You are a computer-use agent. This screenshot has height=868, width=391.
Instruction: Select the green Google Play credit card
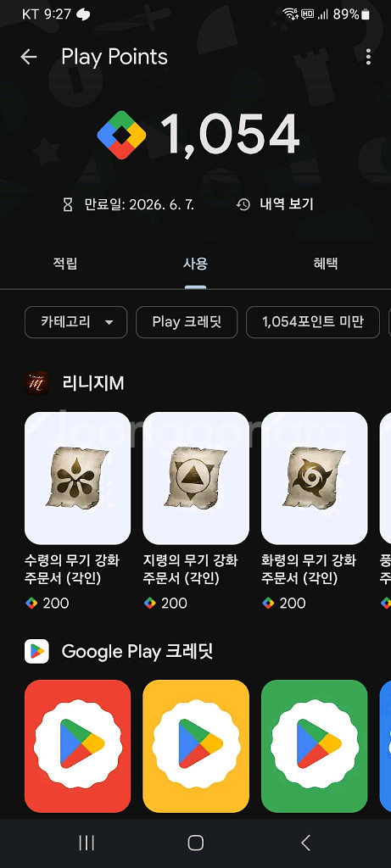coord(314,746)
